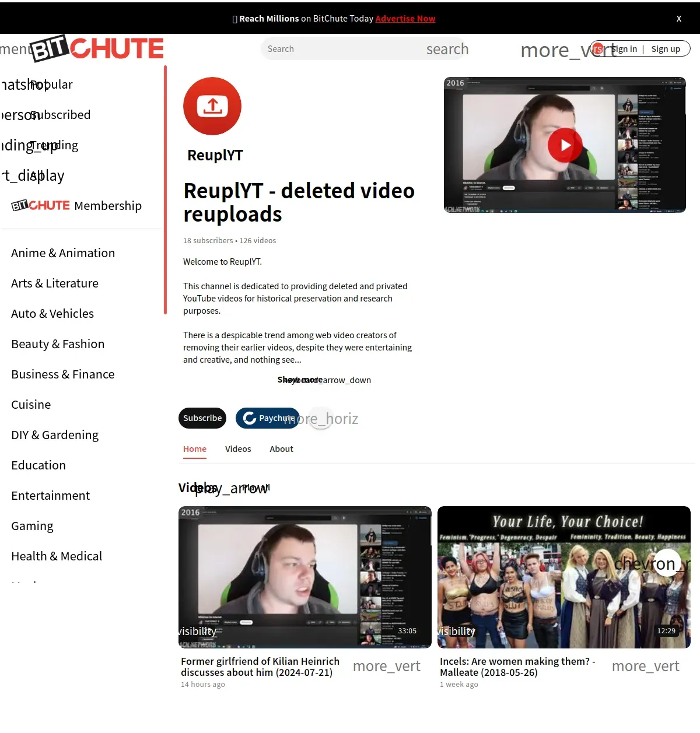Switch to the About tab
Viewport: 700px width, 733px height.
(281, 449)
